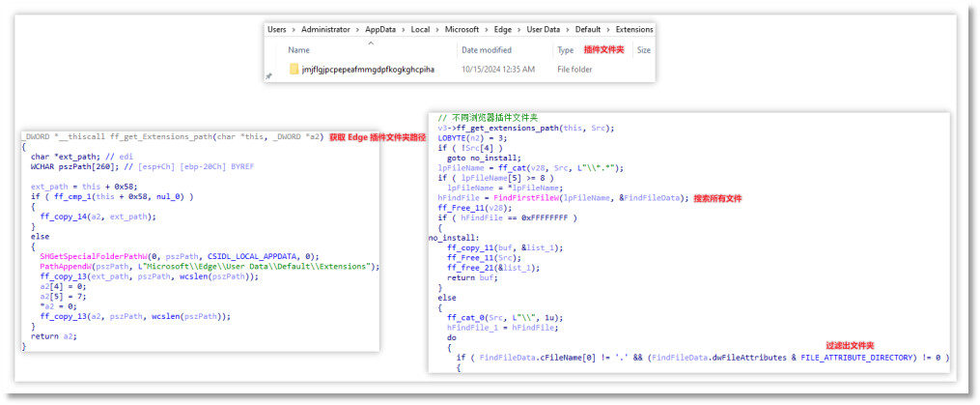Image resolution: width=980 pixels, height=405 pixels.
Task: Expand the chevron between Local and Microsoft
Action: point(434,29)
